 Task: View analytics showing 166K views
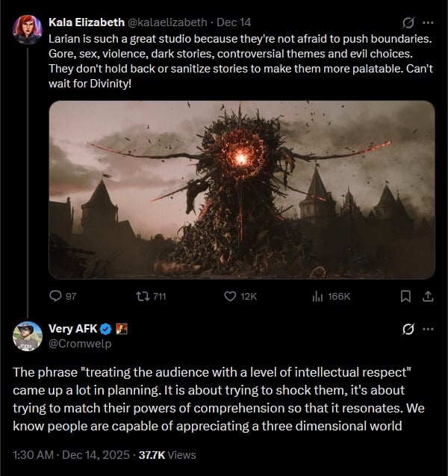[317, 297]
